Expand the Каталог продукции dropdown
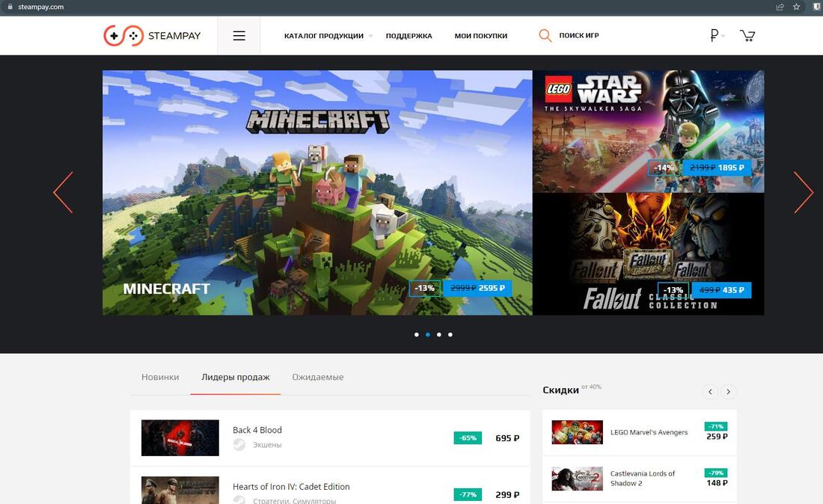Viewport: 823px width, 504px height. (328, 36)
